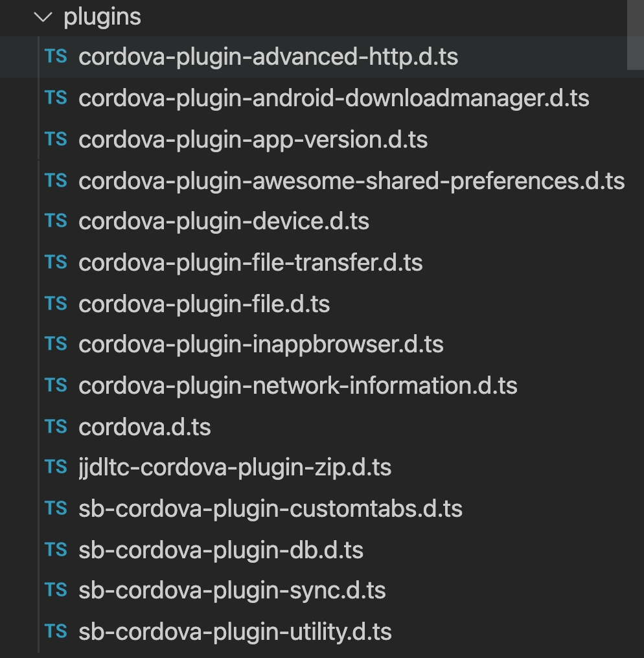The height and width of the screenshot is (658, 644).
Task: Select the plugins folder label
Action: click(x=102, y=17)
